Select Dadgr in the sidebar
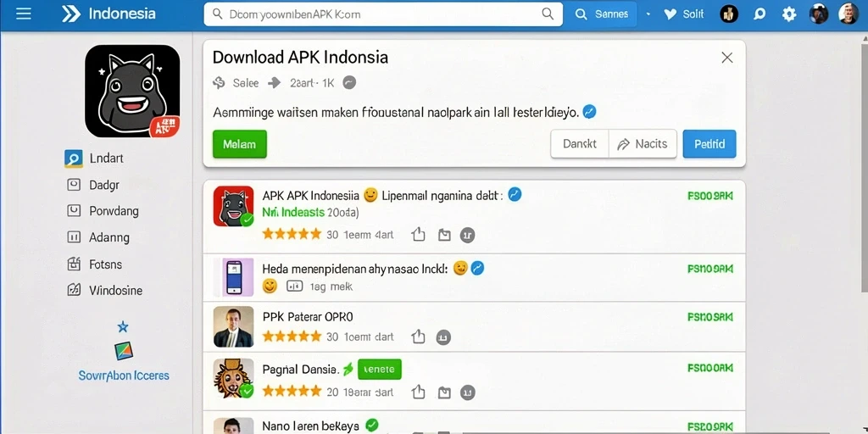The width and height of the screenshot is (868, 434). [x=93, y=185]
